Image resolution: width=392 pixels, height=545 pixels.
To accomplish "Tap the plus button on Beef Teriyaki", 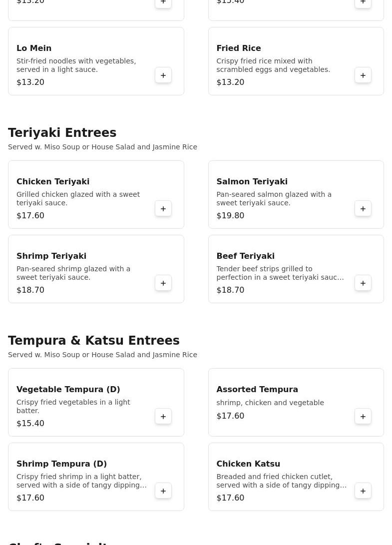I will pyautogui.click(x=363, y=283).
